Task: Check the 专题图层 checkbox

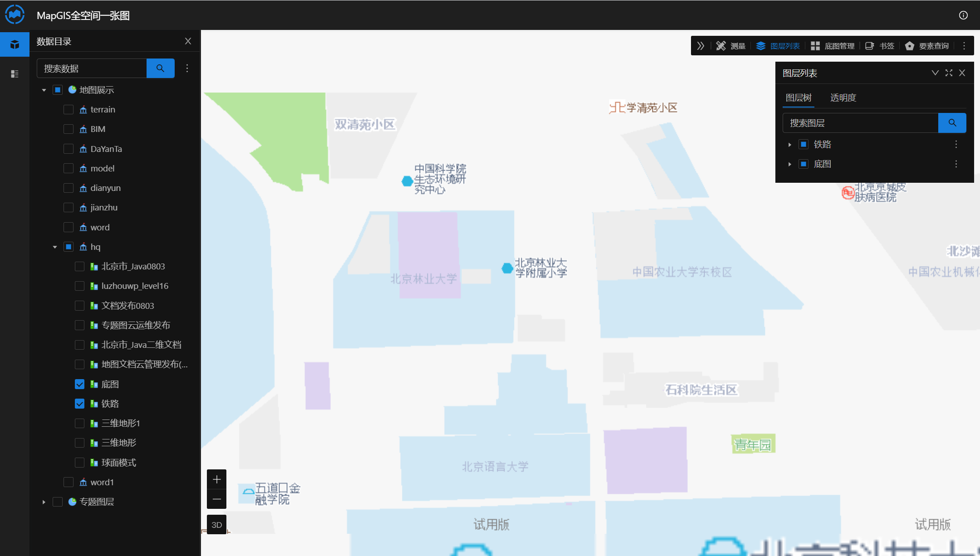Action: pyautogui.click(x=58, y=502)
